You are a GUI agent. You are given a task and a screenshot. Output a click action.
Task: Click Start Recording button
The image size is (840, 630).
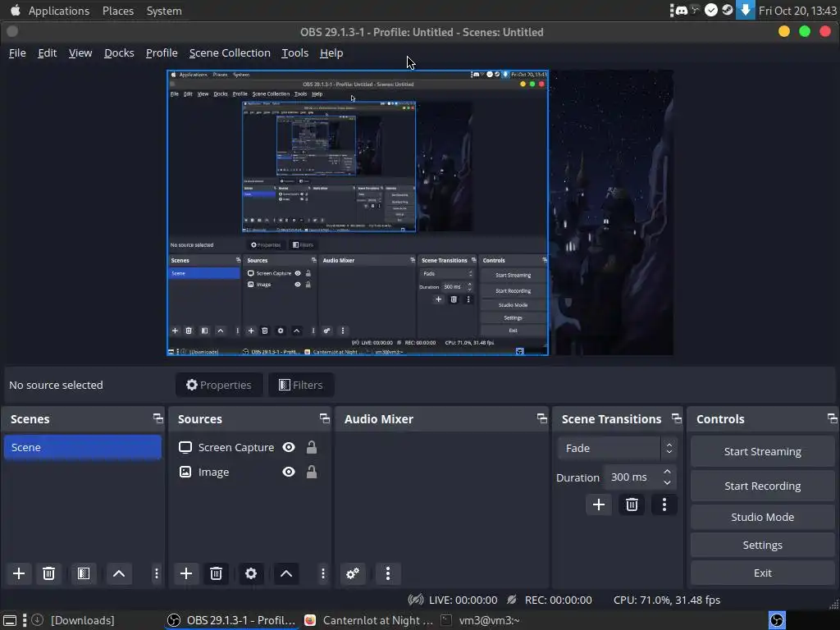tap(762, 486)
